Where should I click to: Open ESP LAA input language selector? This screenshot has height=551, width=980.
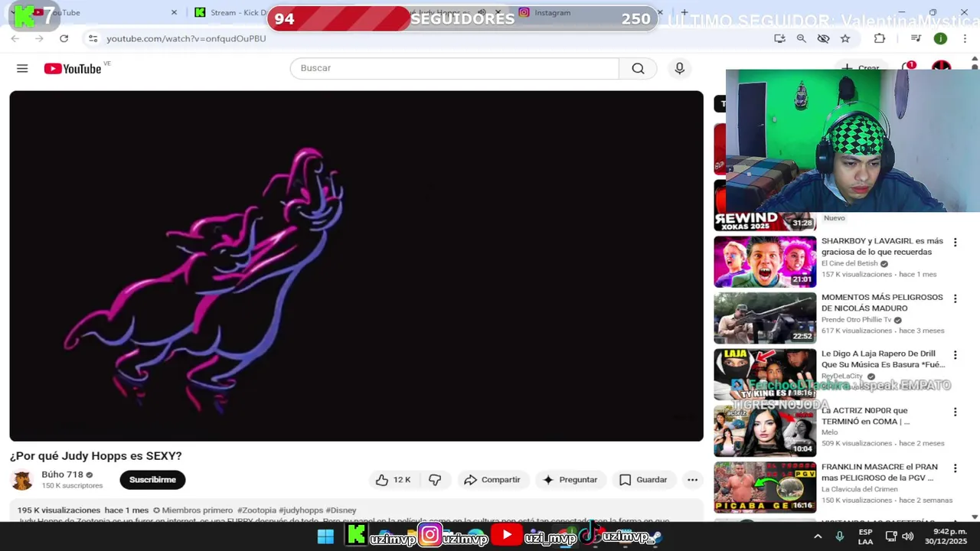tap(865, 536)
